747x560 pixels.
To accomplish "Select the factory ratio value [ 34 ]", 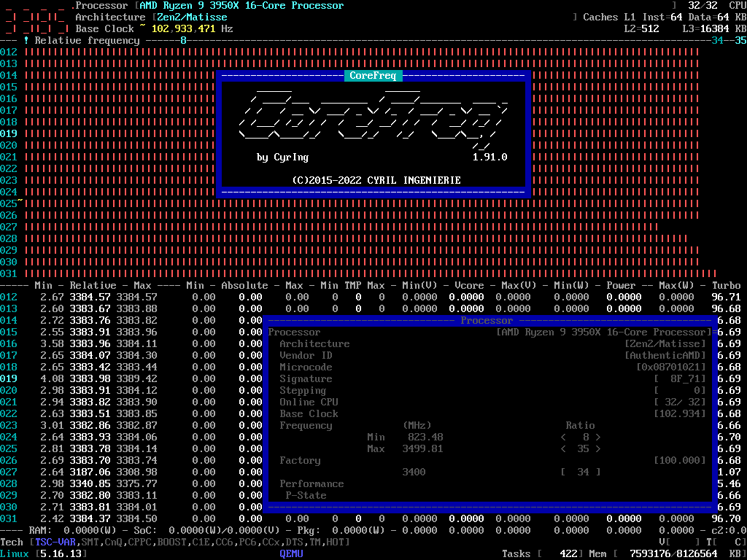I will (x=581, y=472).
